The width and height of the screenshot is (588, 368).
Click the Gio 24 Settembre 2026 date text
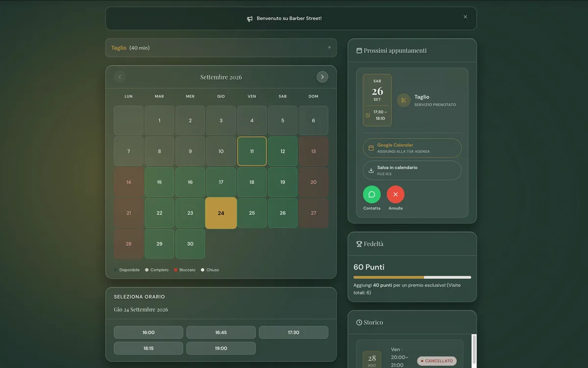(x=141, y=310)
